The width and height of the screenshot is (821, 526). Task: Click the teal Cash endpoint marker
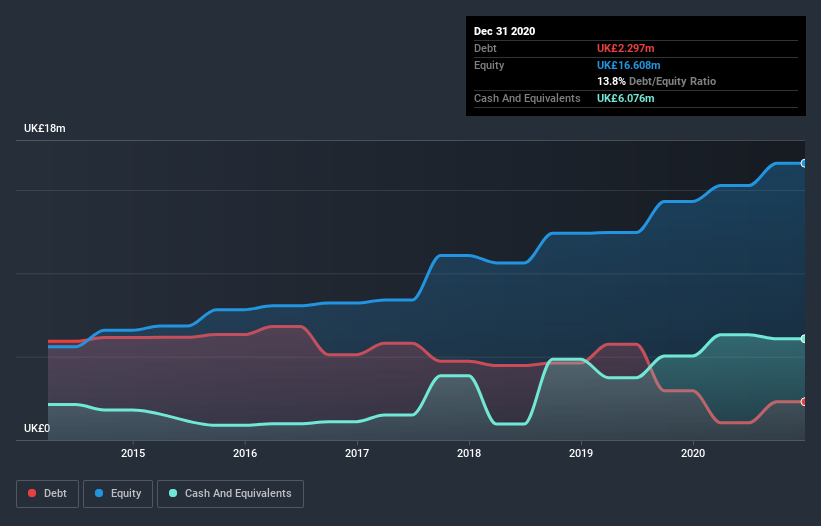pyautogui.click(x=804, y=339)
